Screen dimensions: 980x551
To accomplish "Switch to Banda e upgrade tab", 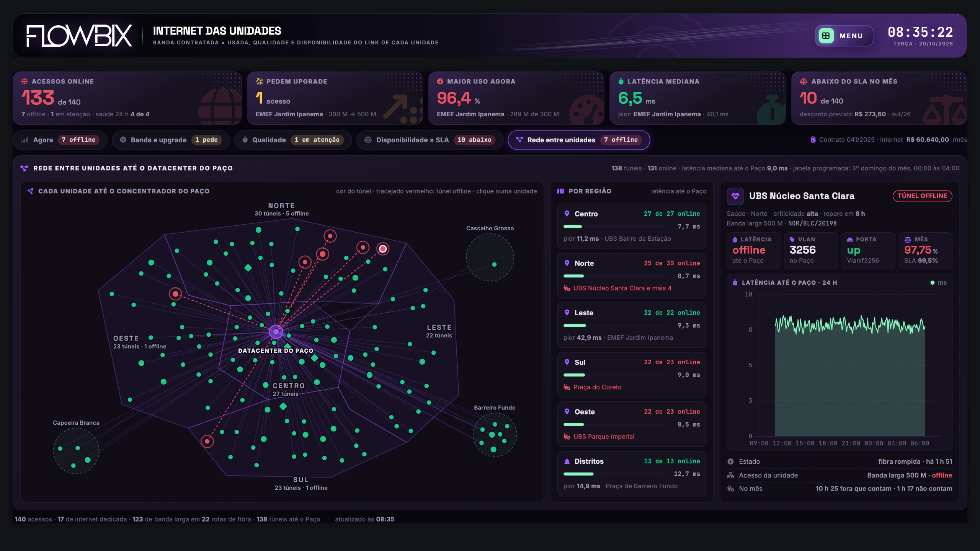I will tap(171, 140).
